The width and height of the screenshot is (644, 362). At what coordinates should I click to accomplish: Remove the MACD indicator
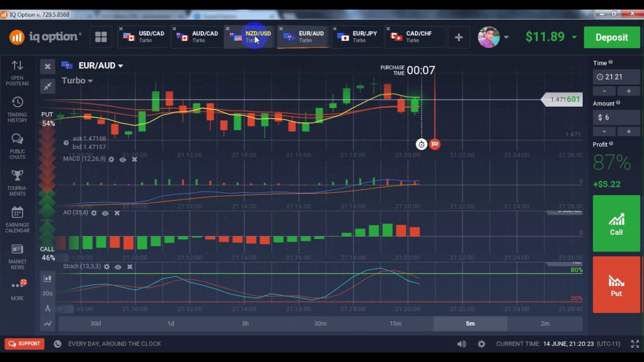(x=134, y=159)
